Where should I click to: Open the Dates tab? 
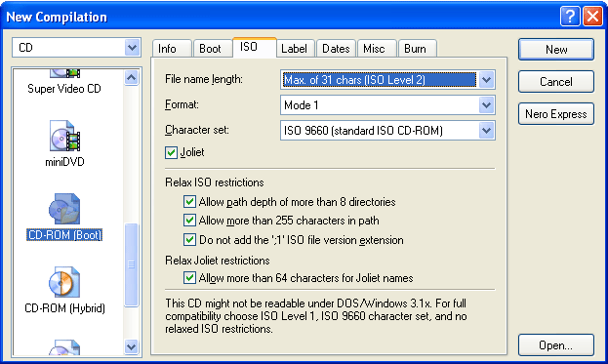pyautogui.click(x=336, y=49)
